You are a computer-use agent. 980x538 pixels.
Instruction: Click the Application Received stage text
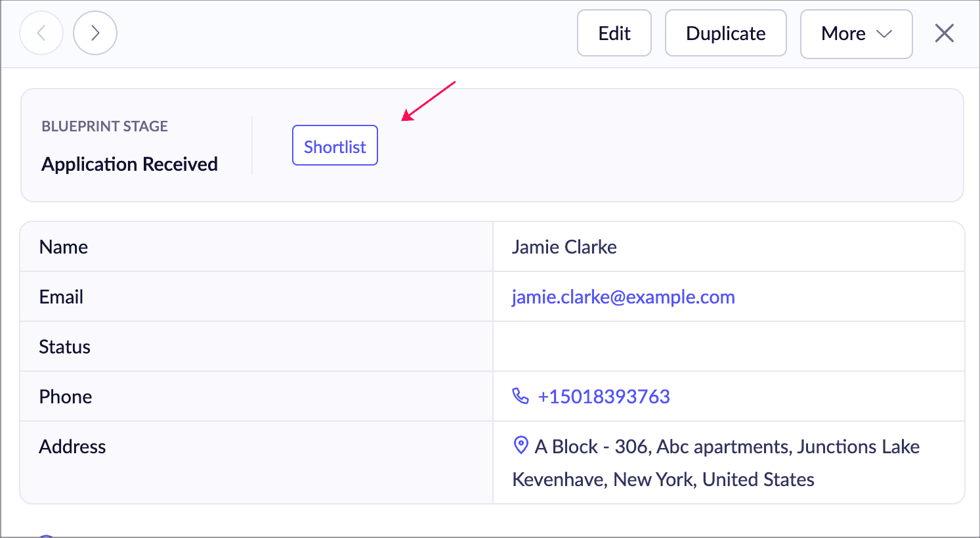pyautogui.click(x=129, y=164)
